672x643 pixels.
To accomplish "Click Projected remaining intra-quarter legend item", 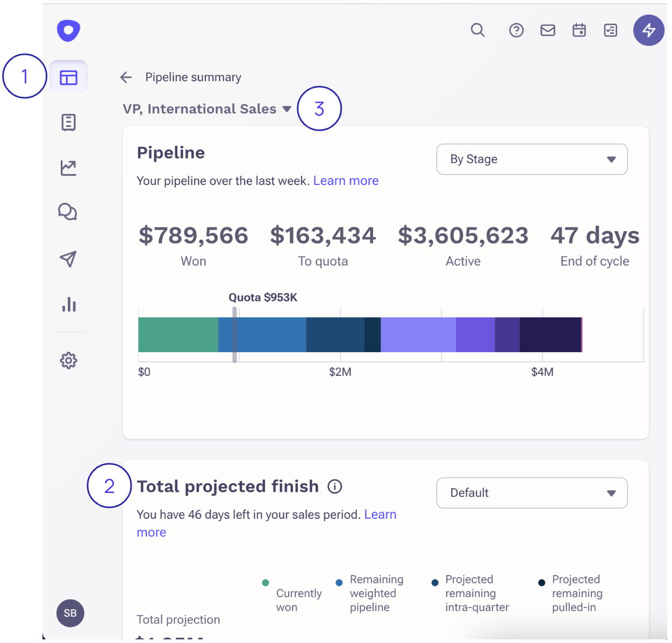I will pyautogui.click(x=471, y=594).
